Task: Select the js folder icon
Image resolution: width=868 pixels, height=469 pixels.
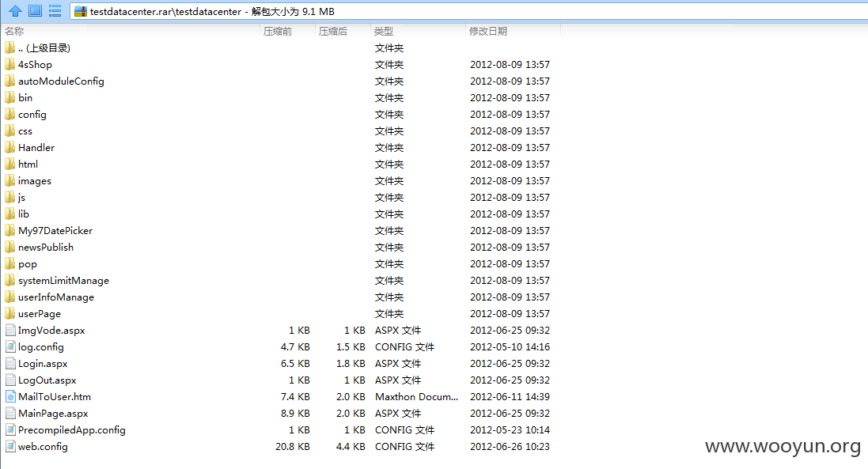Action: [10, 197]
